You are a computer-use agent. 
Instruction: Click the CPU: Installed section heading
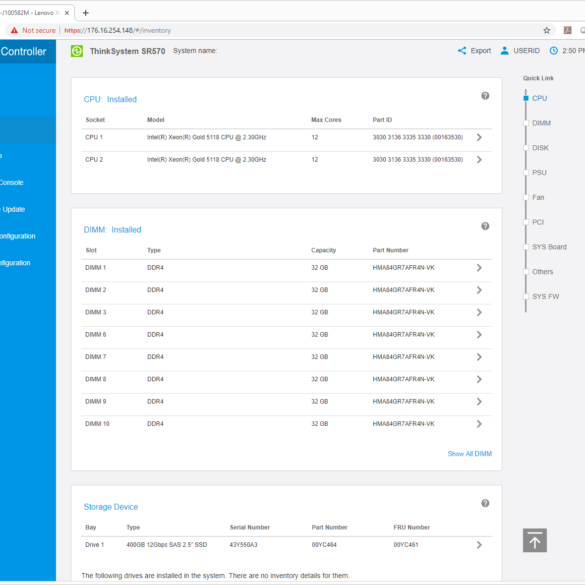pos(110,99)
